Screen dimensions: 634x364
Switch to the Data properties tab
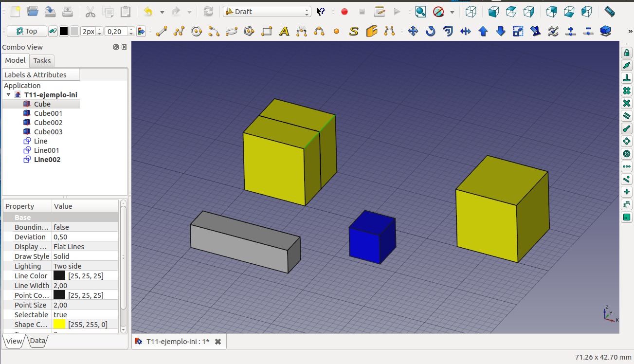[37, 341]
